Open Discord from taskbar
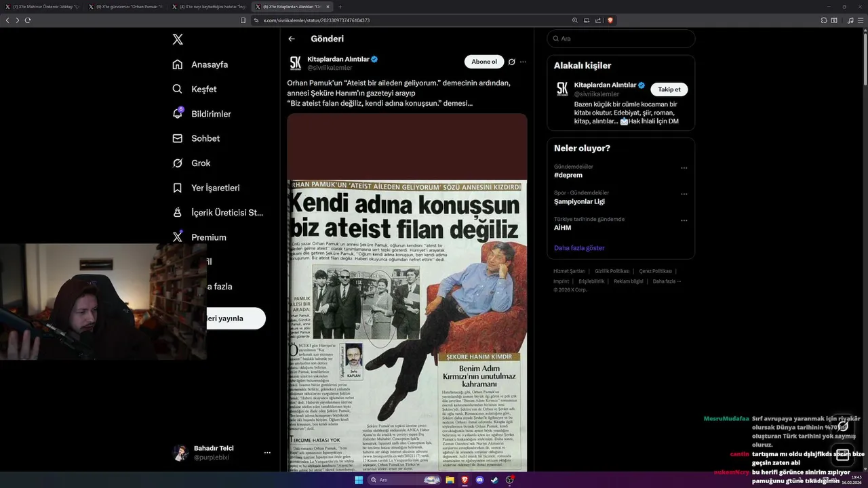The width and height of the screenshot is (868, 488). 480,480
